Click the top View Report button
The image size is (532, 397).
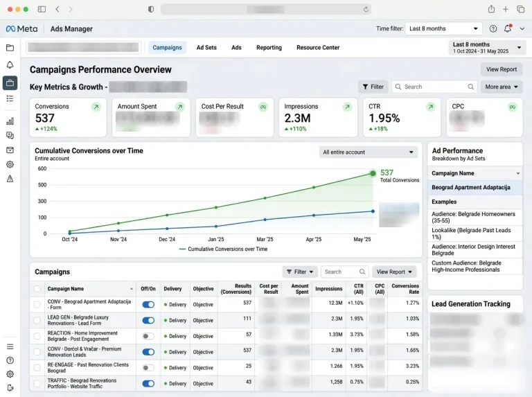point(502,69)
